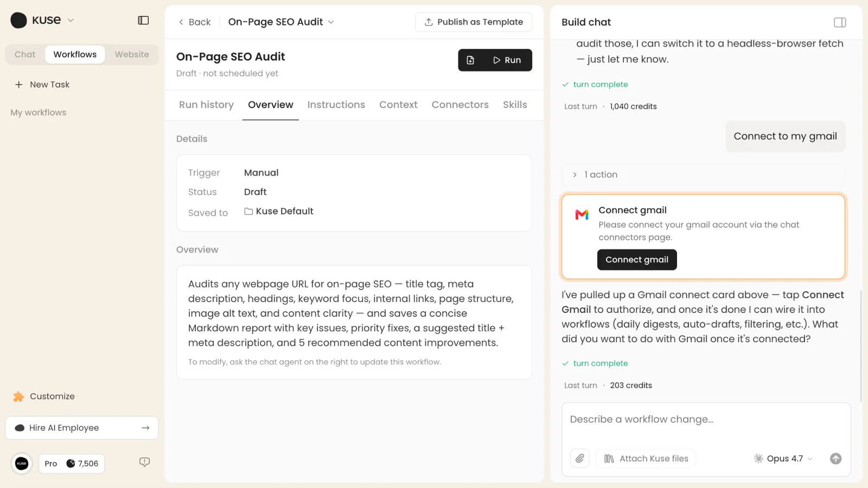Open the Skills tab
Viewport: 868px width, 488px height.
[515, 105]
